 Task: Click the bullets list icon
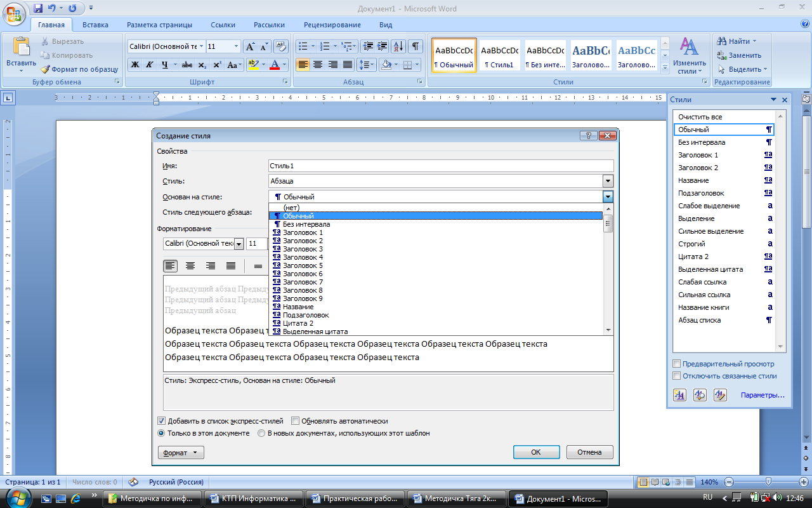coord(303,46)
